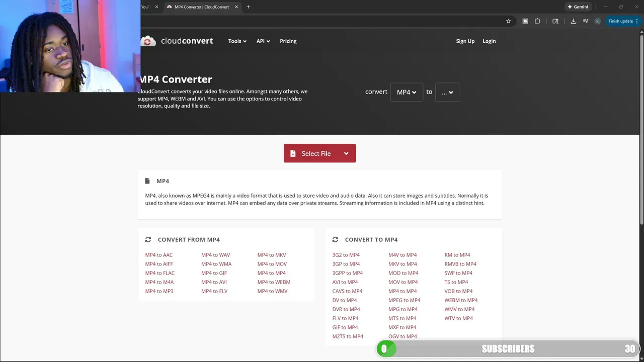The width and height of the screenshot is (644, 362).
Task: Expand the Tools menu
Action: click(237, 41)
